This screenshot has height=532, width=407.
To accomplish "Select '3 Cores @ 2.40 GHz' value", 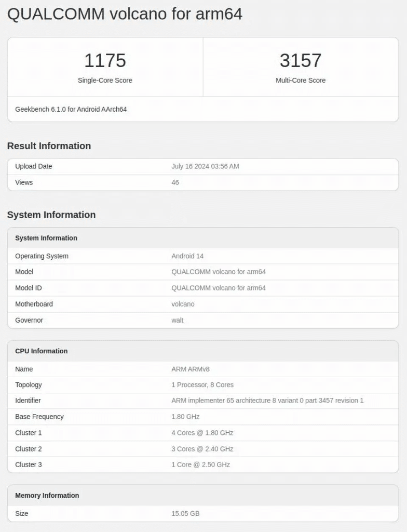I will point(202,449).
